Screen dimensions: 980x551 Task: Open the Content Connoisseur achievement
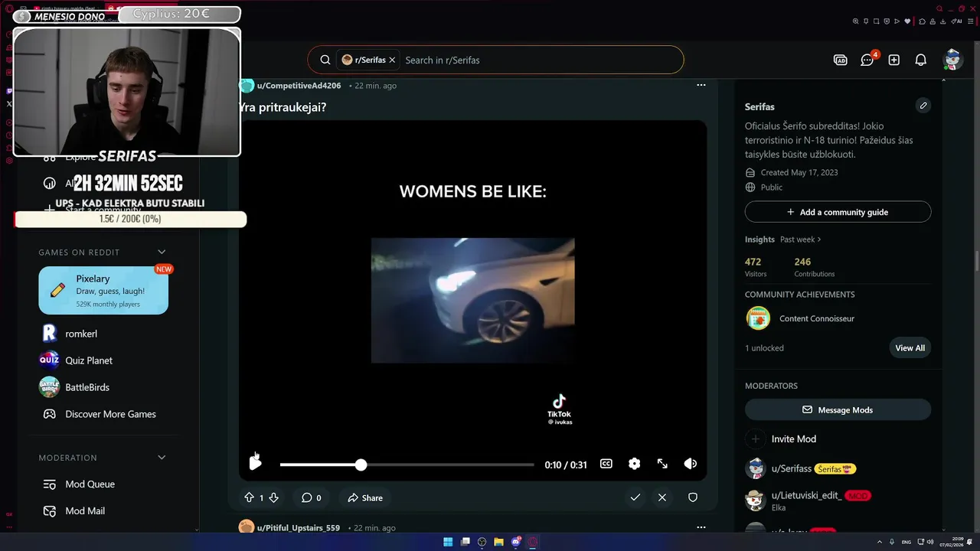pyautogui.click(x=816, y=318)
